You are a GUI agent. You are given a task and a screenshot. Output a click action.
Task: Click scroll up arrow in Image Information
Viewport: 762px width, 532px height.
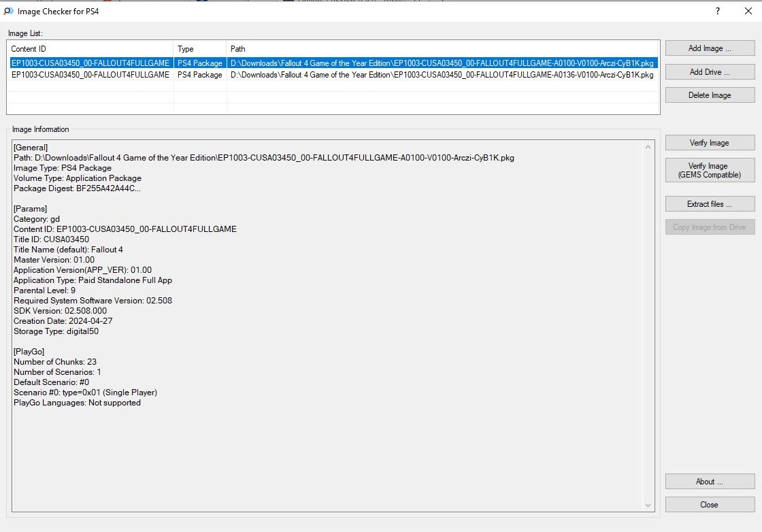pyautogui.click(x=648, y=147)
